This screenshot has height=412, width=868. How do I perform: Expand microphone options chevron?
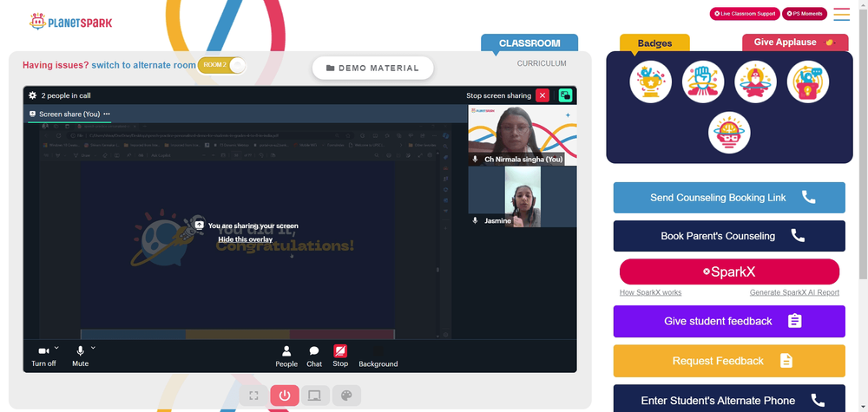pyautogui.click(x=93, y=348)
